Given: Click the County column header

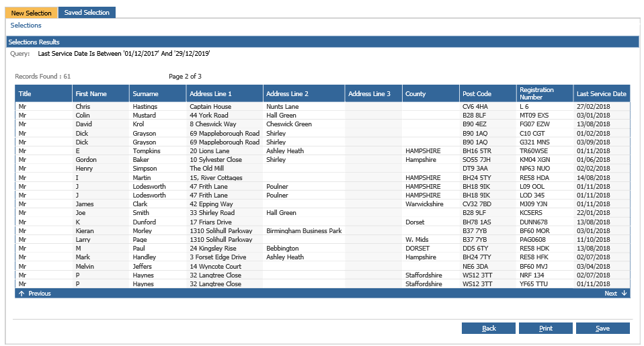Looking at the screenshot, I should tap(430, 93).
